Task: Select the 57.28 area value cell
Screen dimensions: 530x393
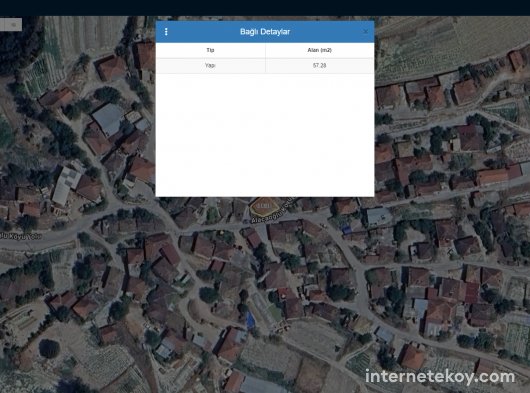Action: pyautogui.click(x=319, y=66)
